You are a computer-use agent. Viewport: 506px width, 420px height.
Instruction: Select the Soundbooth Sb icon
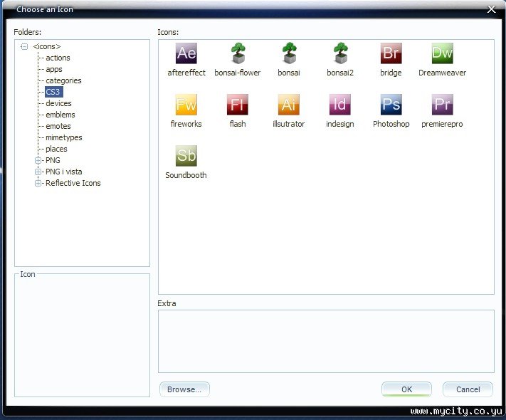coord(186,156)
